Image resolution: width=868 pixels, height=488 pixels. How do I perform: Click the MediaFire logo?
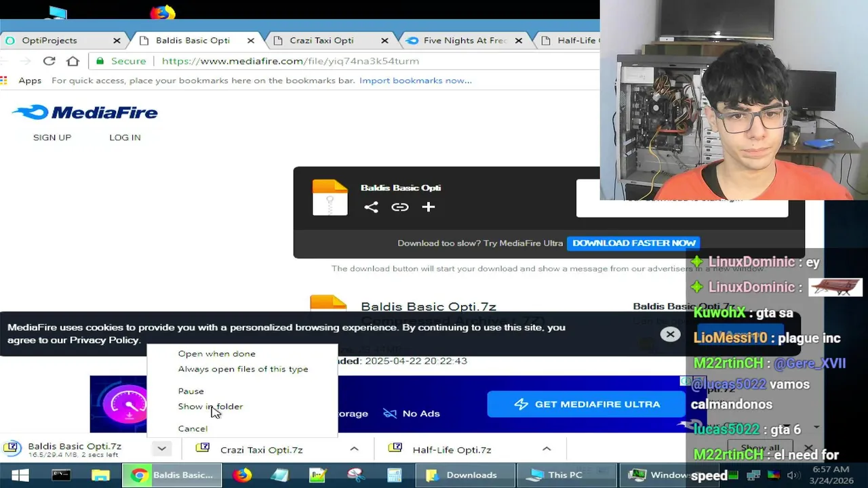(85, 113)
